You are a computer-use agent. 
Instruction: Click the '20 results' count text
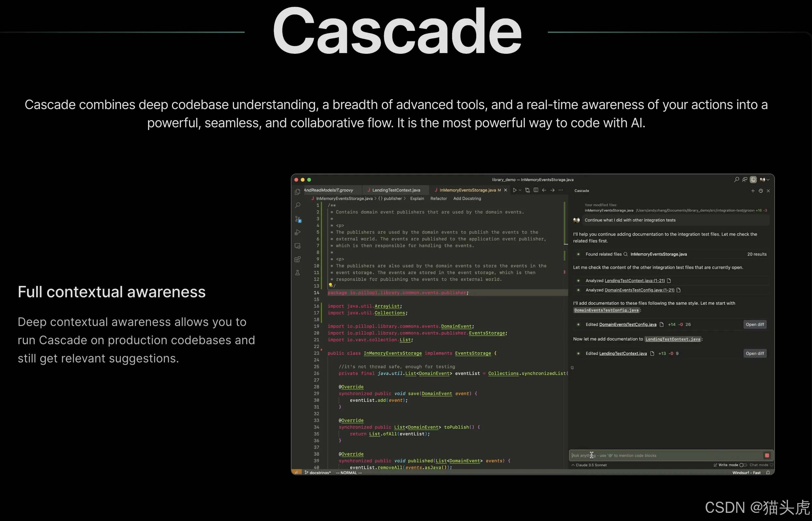pos(757,254)
